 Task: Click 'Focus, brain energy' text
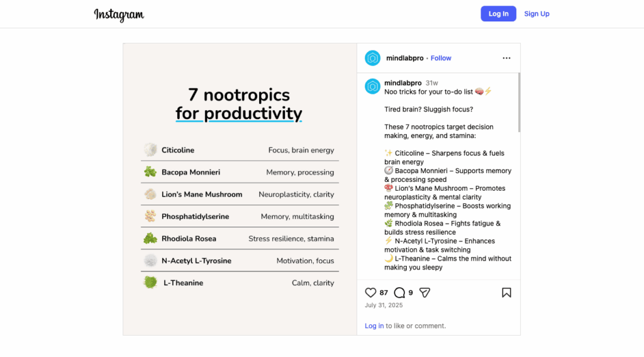[x=301, y=150]
